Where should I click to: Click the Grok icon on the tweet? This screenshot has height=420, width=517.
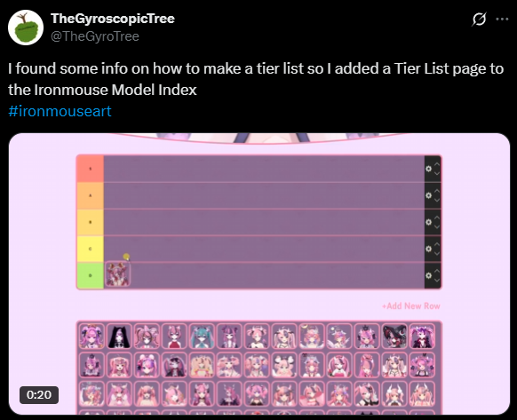479,19
